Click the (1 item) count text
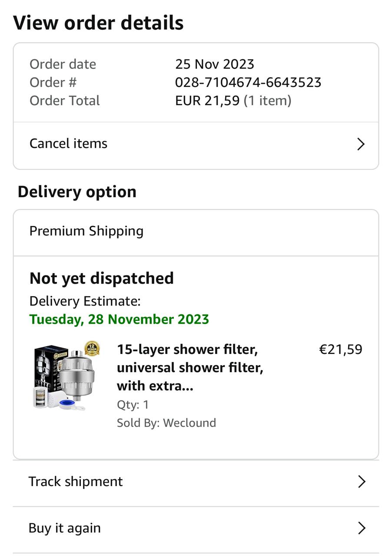The width and height of the screenshot is (392, 556). tap(267, 100)
